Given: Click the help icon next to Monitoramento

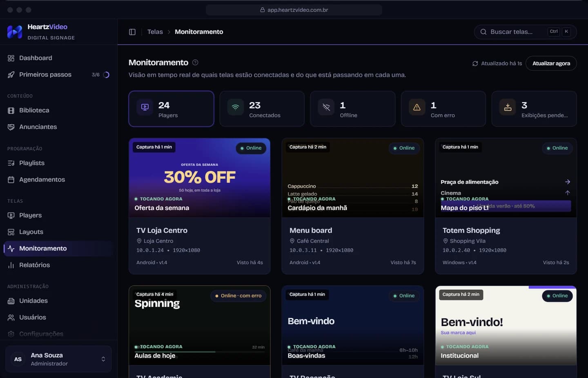Looking at the screenshot, I should [x=195, y=63].
